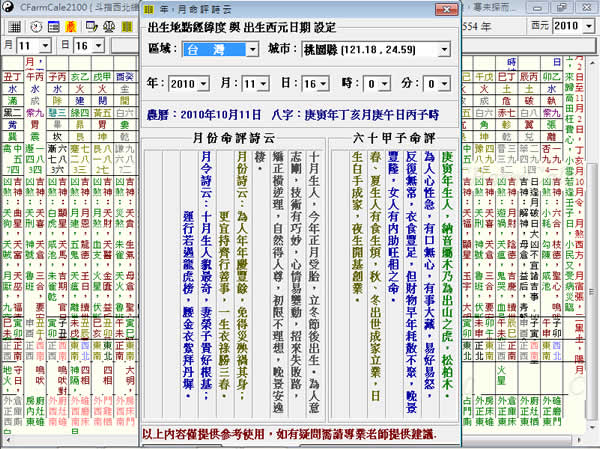
Task: Click the 554 年 label in main toolbar
Action: [x=476, y=26]
